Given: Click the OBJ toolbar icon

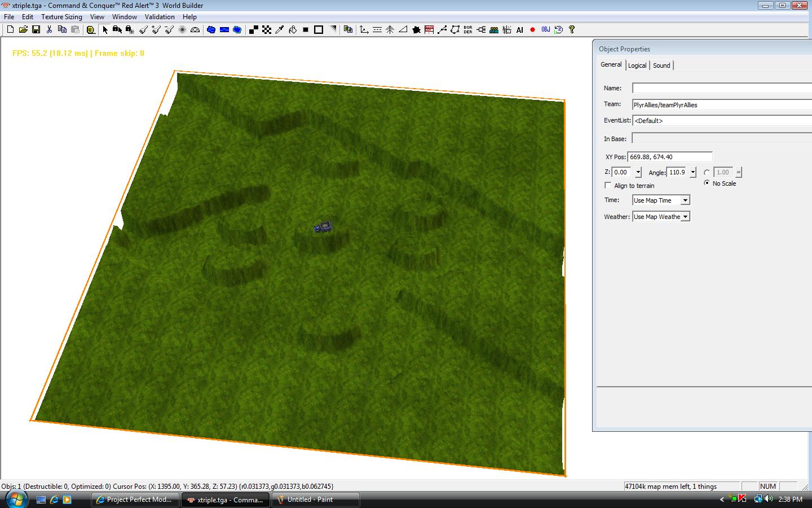Looking at the screenshot, I should [x=545, y=29].
